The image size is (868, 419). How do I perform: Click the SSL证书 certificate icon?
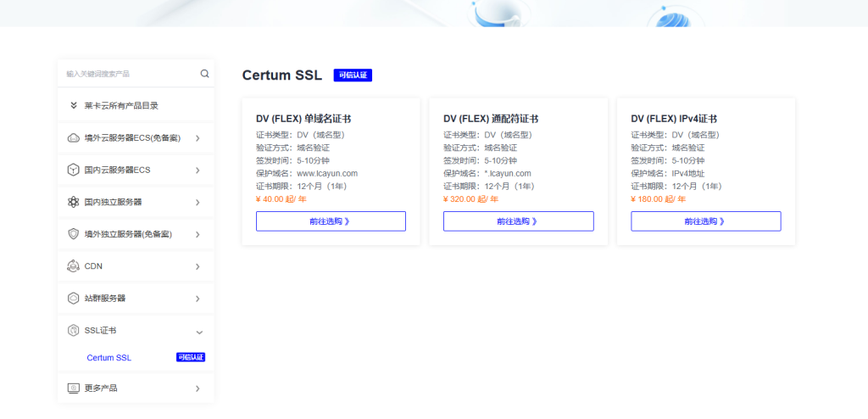pos(73,330)
